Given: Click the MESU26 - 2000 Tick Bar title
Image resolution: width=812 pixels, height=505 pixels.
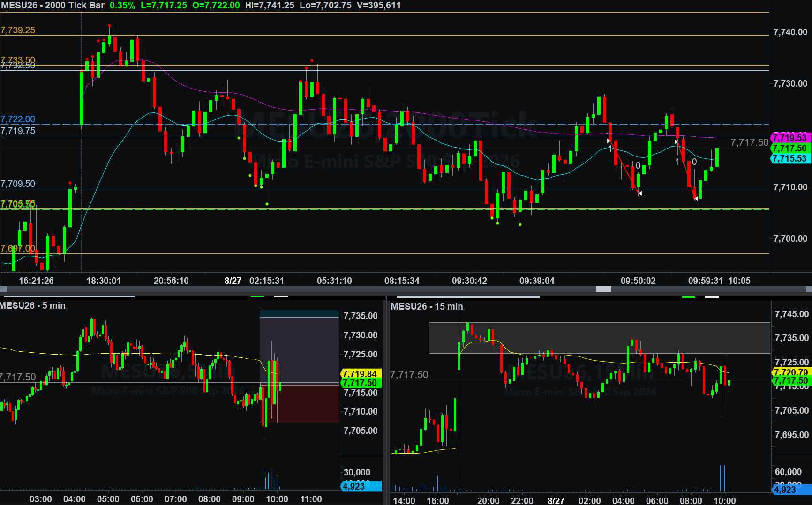Looking at the screenshot, I should [53, 6].
